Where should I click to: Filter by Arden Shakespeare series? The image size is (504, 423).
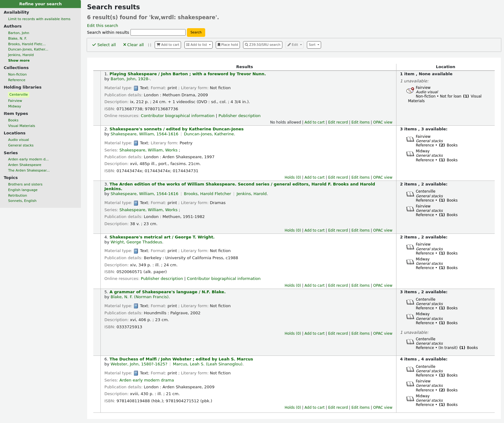(24, 165)
